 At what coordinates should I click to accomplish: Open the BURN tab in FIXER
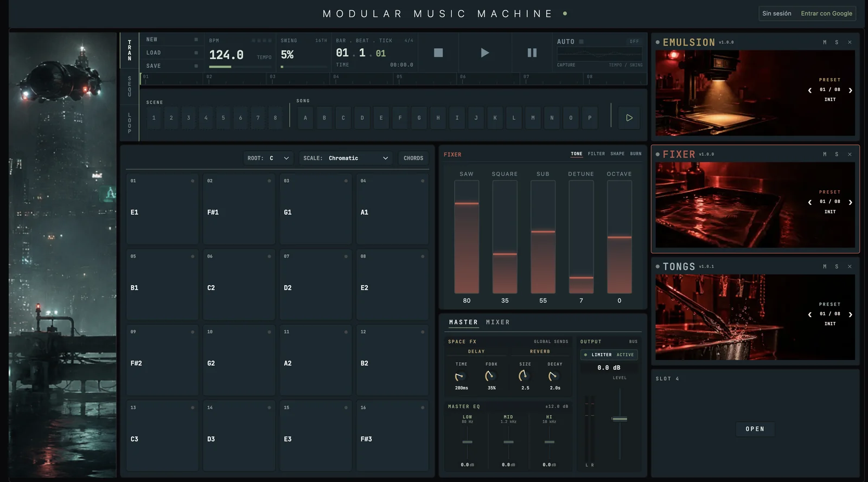tap(636, 154)
